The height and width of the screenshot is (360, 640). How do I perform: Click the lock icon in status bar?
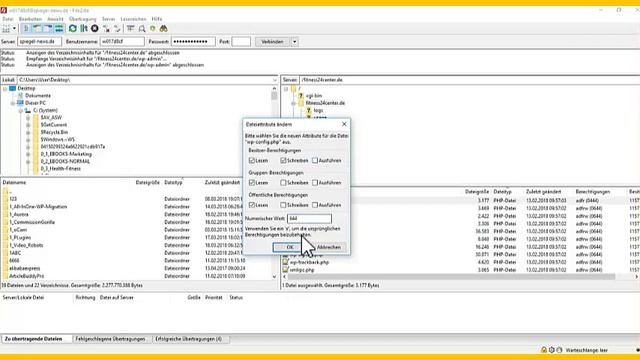[x=544, y=350]
